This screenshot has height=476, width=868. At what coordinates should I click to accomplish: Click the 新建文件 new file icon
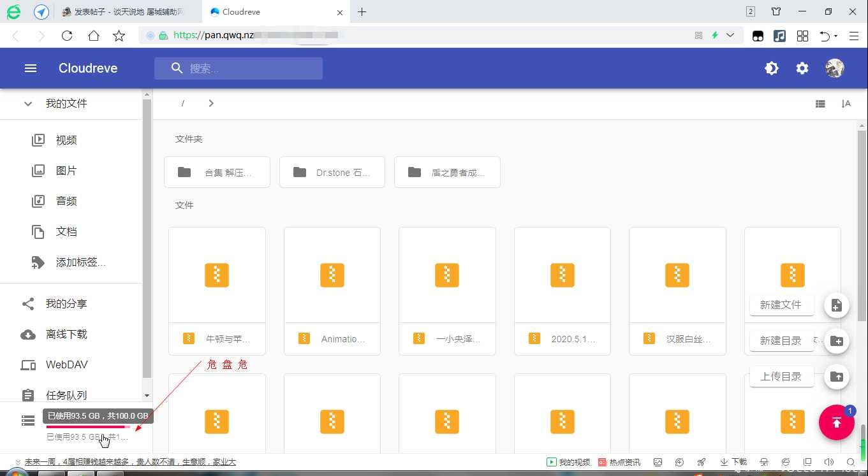coord(837,305)
